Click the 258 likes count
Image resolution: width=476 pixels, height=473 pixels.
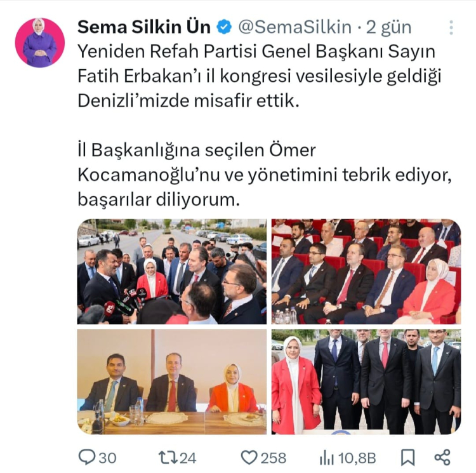coord(274,458)
